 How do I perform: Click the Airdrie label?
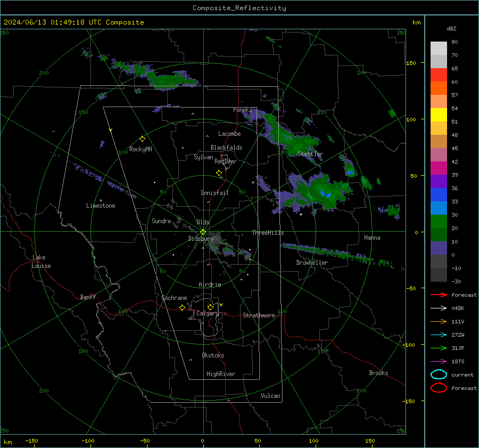pyautogui.click(x=210, y=284)
